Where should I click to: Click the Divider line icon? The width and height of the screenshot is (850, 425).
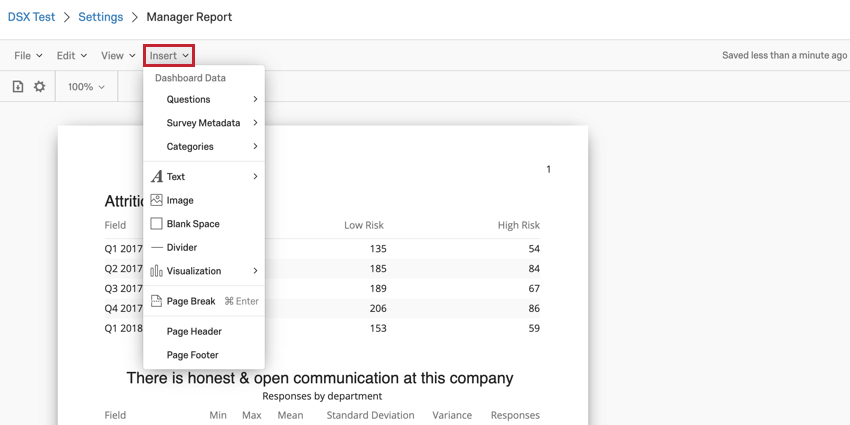tap(157, 247)
